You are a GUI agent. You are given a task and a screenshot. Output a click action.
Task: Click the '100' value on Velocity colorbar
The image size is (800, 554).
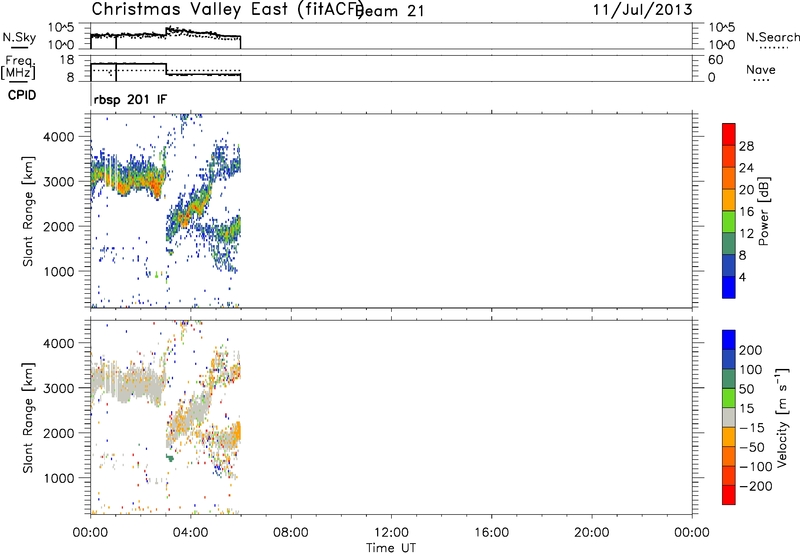[751, 369]
